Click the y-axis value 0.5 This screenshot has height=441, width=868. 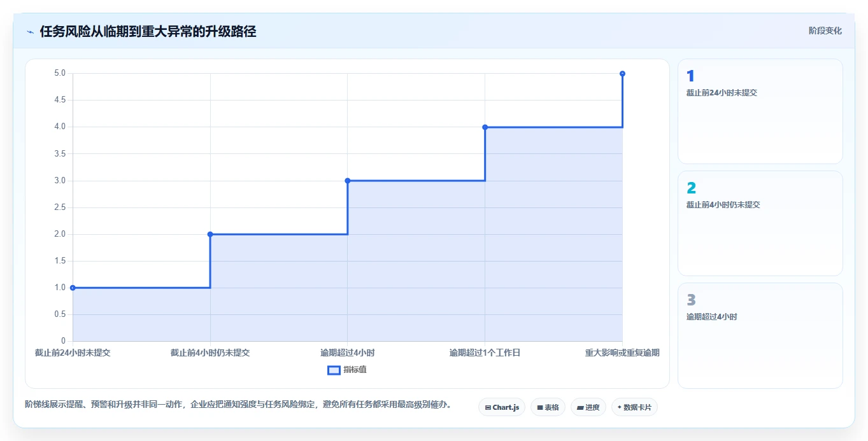60,314
